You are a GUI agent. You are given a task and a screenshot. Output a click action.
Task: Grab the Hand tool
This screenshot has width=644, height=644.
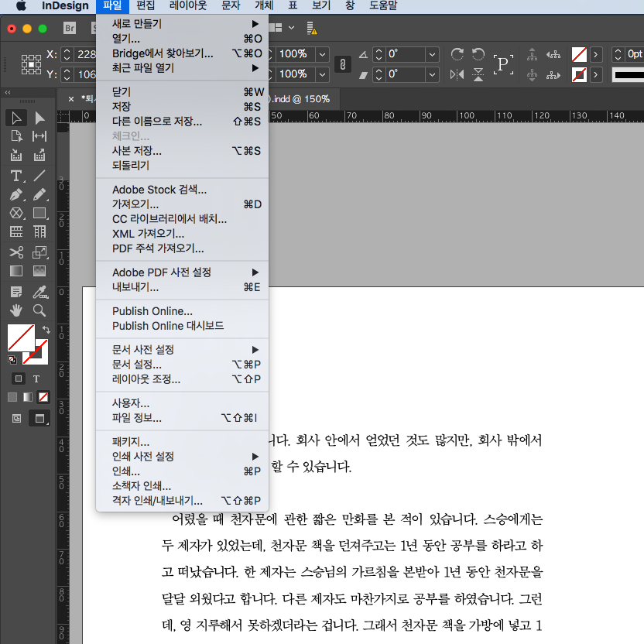pyautogui.click(x=16, y=310)
